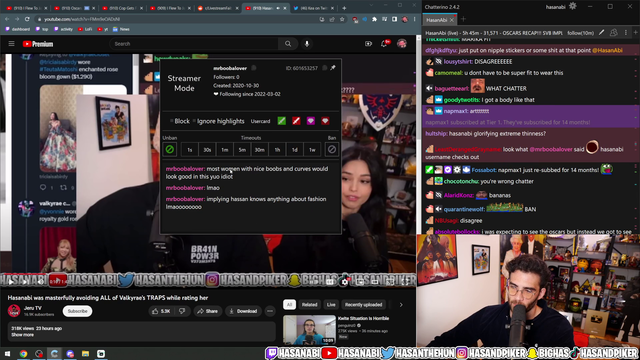
Task: Apply 1s timeout button
Action: coord(189,150)
